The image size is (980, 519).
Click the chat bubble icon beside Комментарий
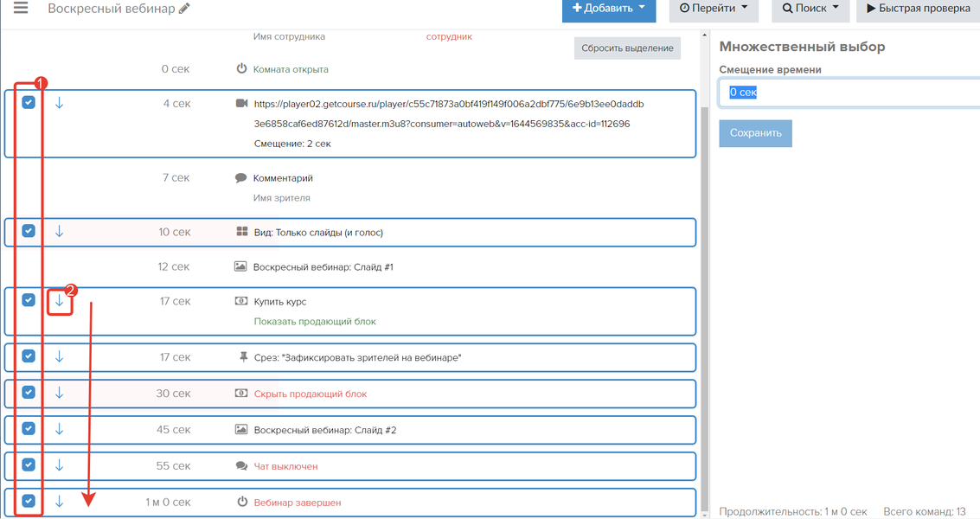coord(241,178)
